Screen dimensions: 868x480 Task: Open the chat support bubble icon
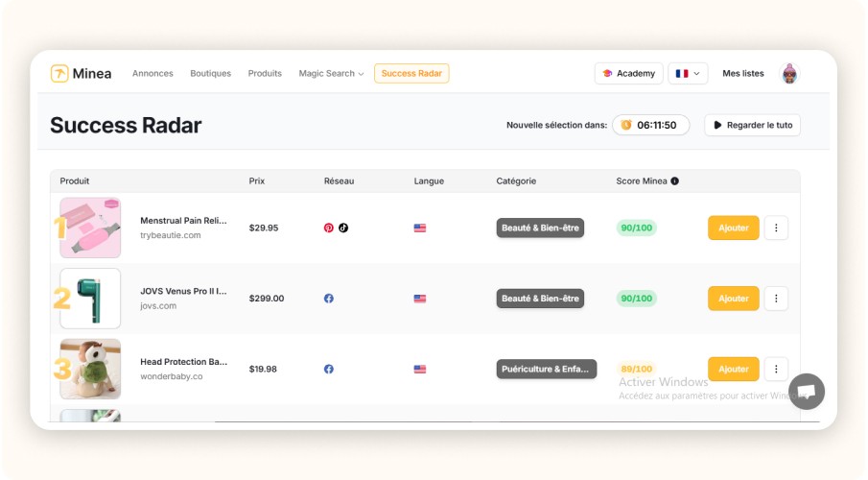[x=807, y=392]
